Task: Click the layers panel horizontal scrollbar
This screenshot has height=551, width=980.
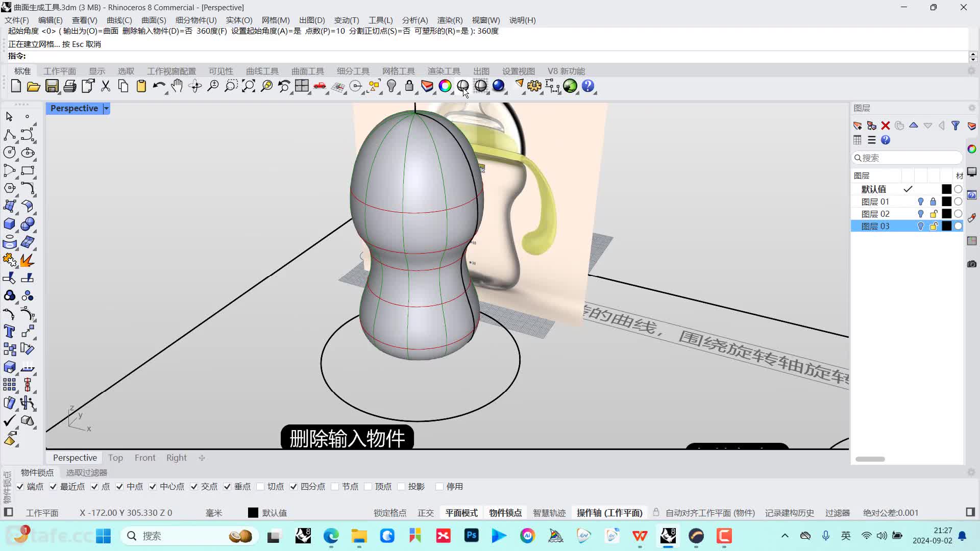Action: tap(870, 459)
